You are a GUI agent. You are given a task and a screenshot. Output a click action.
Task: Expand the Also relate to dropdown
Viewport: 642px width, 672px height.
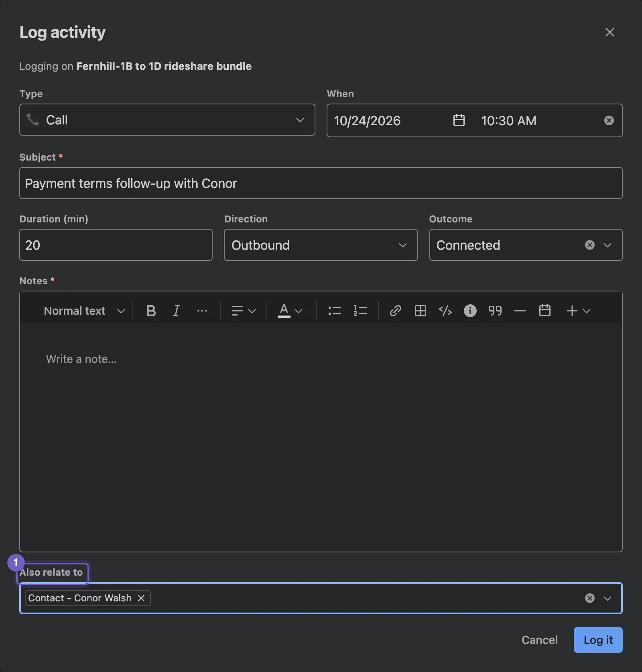[607, 598]
